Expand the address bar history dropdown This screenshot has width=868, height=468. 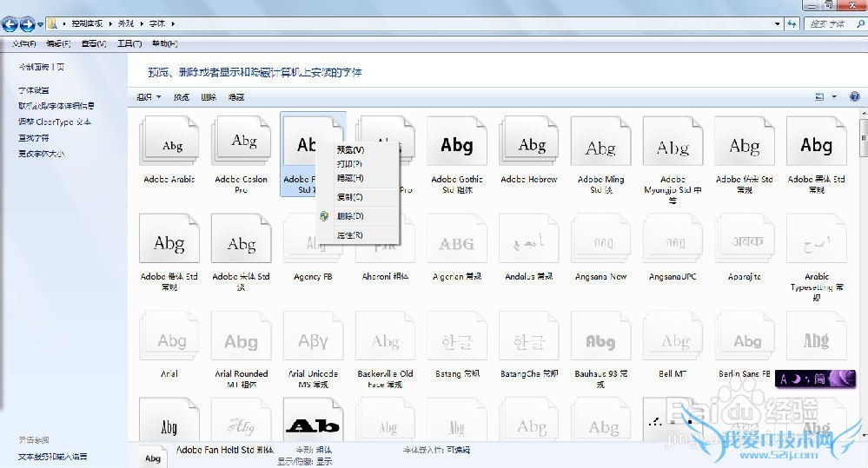pyautogui.click(x=778, y=24)
